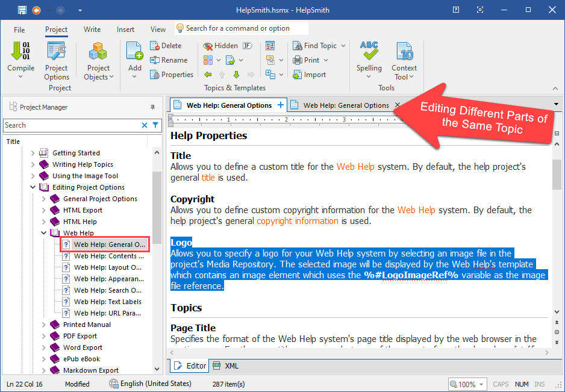The width and height of the screenshot is (565, 392).
Task: Click the first orange Web Help link
Action: pos(355,167)
